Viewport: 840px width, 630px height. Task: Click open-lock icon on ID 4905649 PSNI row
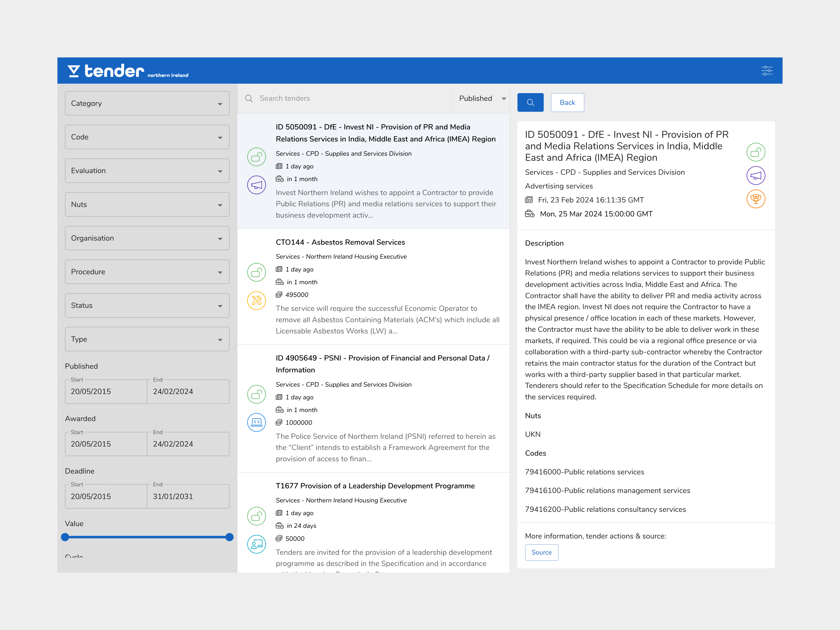coord(256,394)
